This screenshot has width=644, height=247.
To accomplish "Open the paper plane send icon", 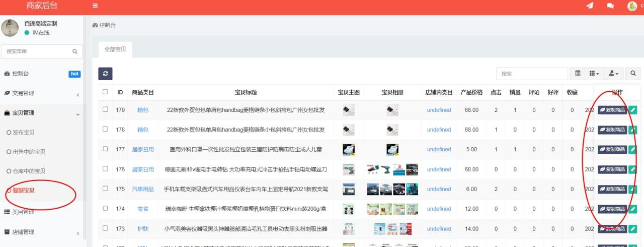I will pyautogui.click(x=590, y=6).
